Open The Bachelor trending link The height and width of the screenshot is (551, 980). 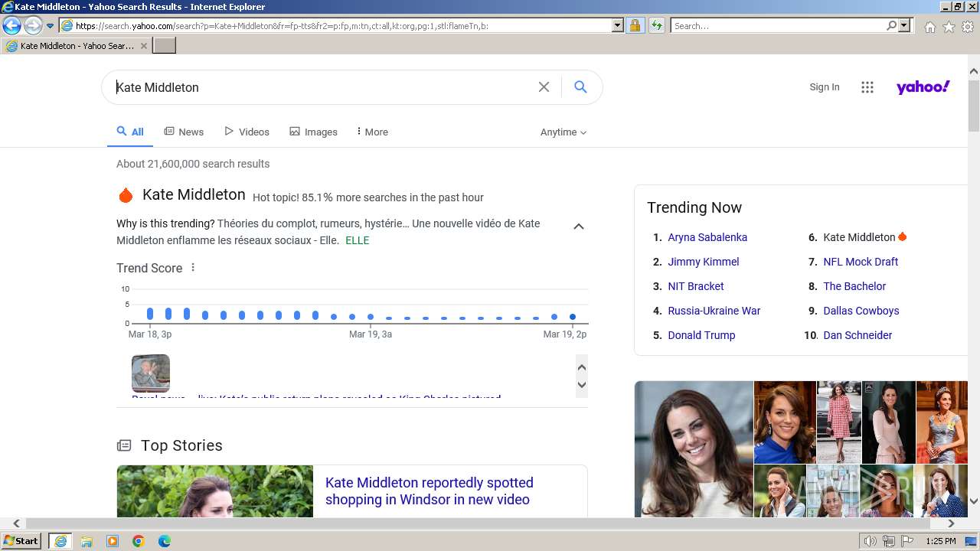[854, 286]
